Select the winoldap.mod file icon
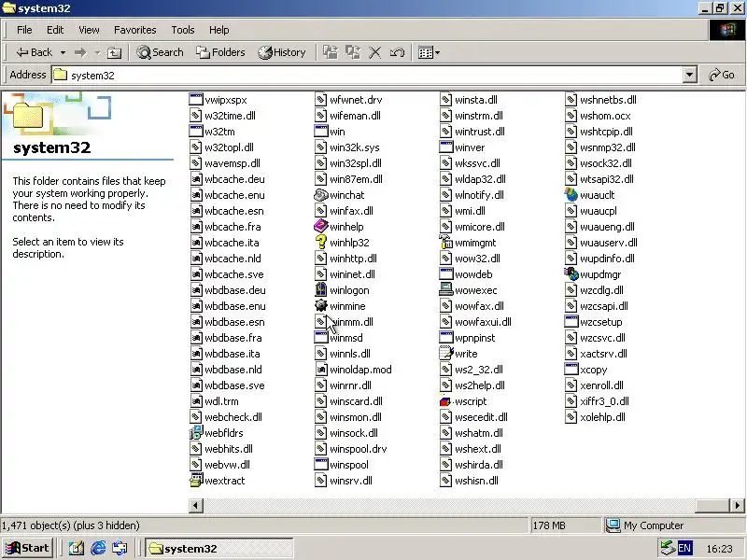Image resolution: width=747 pixels, height=560 pixels. (321, 370)
